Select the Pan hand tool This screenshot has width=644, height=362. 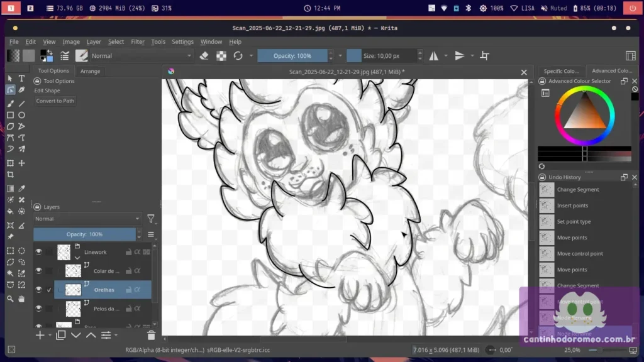pos(22,299)
